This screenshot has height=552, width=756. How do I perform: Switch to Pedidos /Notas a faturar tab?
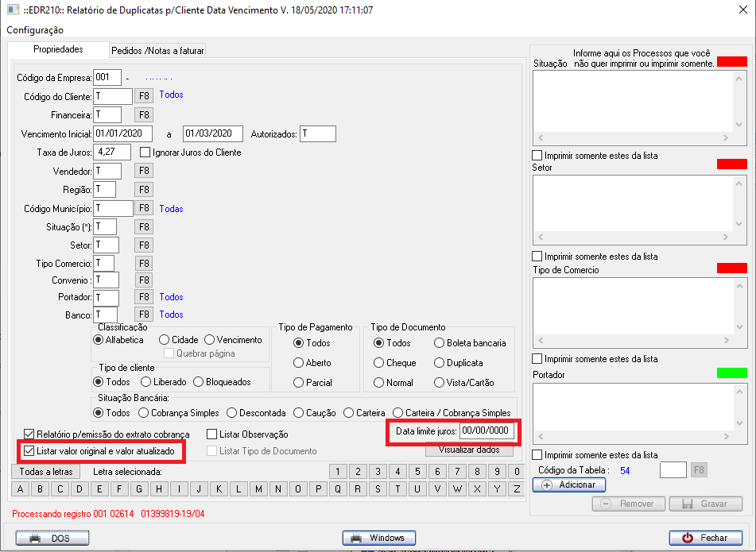(x=157, y=50)
